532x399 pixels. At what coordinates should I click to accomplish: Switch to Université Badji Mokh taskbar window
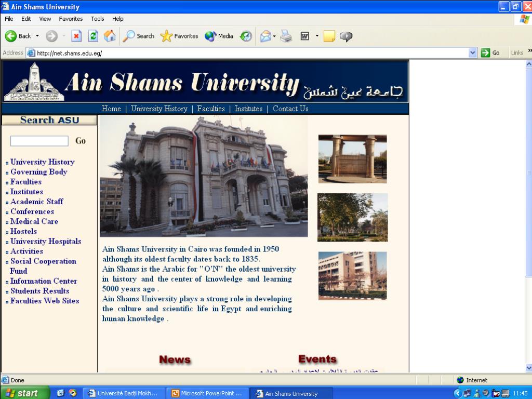(124, 393)
